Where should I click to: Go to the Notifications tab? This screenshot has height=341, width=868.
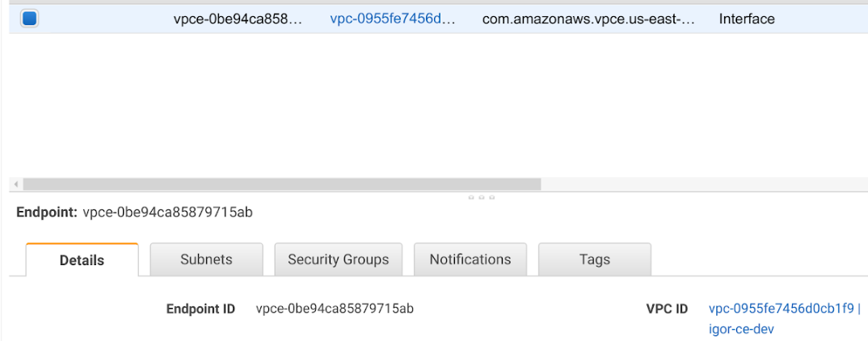470,259
